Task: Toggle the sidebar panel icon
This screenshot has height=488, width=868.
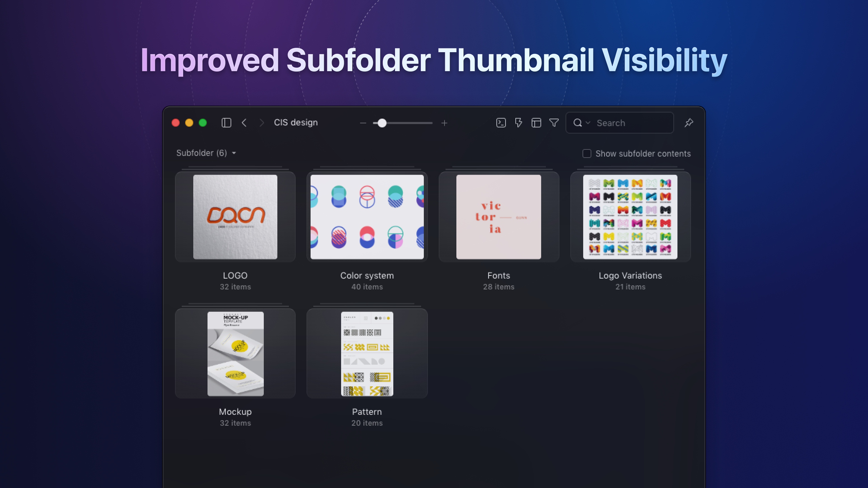Action: [x=226, y=123]
